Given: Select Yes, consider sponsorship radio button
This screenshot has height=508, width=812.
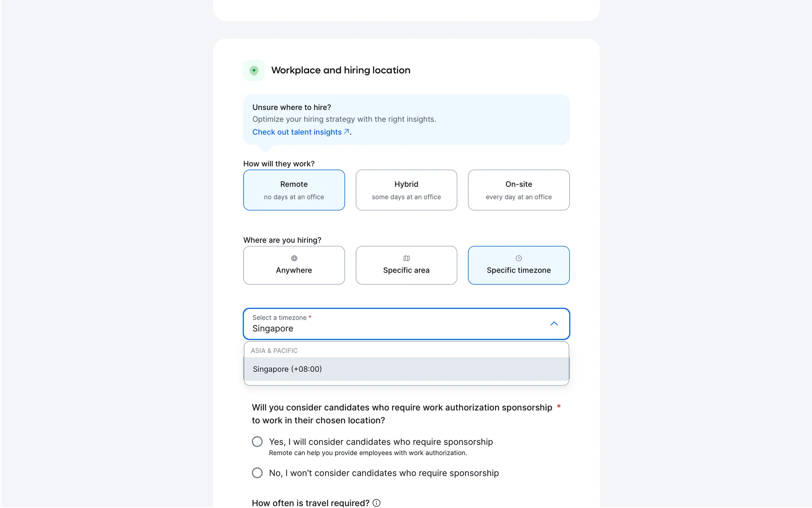Looking at the screenshot, I should [x=257, y=442].
